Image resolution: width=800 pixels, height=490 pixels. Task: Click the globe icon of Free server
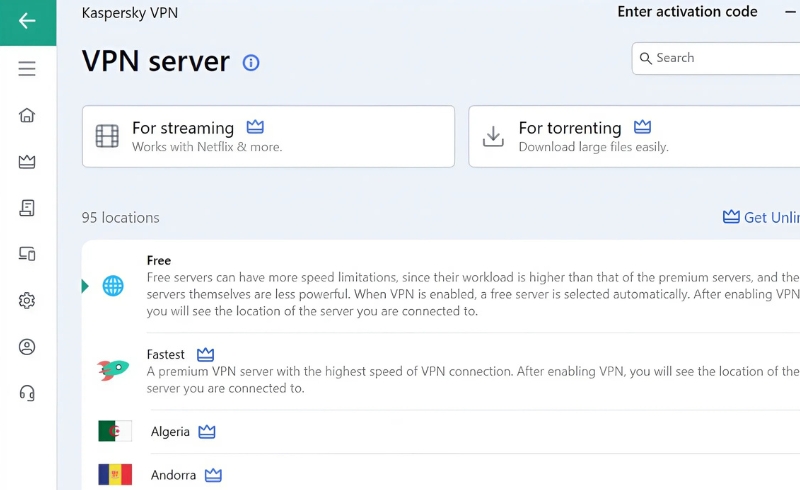tap(113, 286)
